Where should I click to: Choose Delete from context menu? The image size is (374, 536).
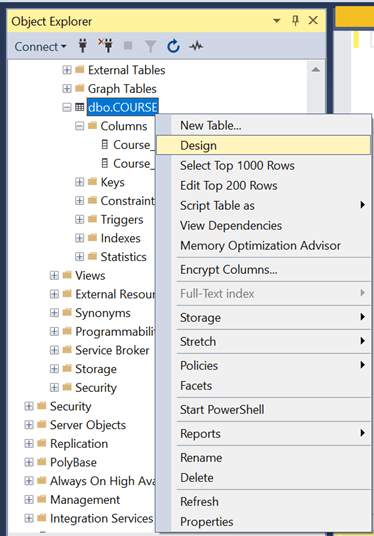(264, 478)
